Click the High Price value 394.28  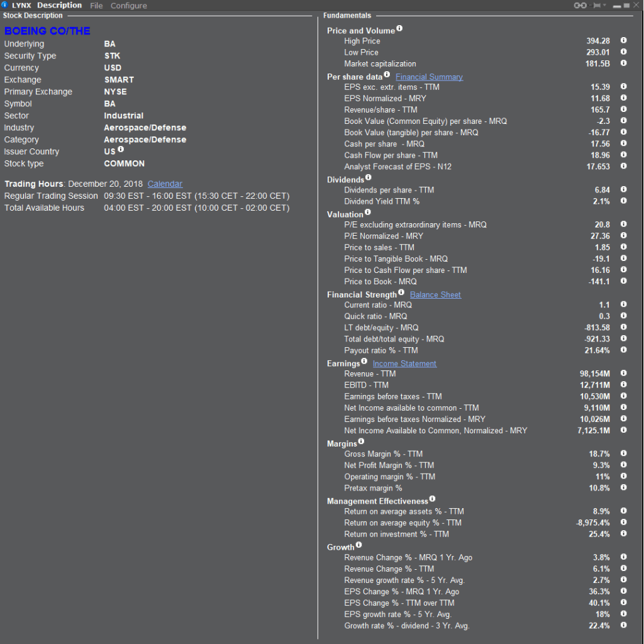point(598,41)
